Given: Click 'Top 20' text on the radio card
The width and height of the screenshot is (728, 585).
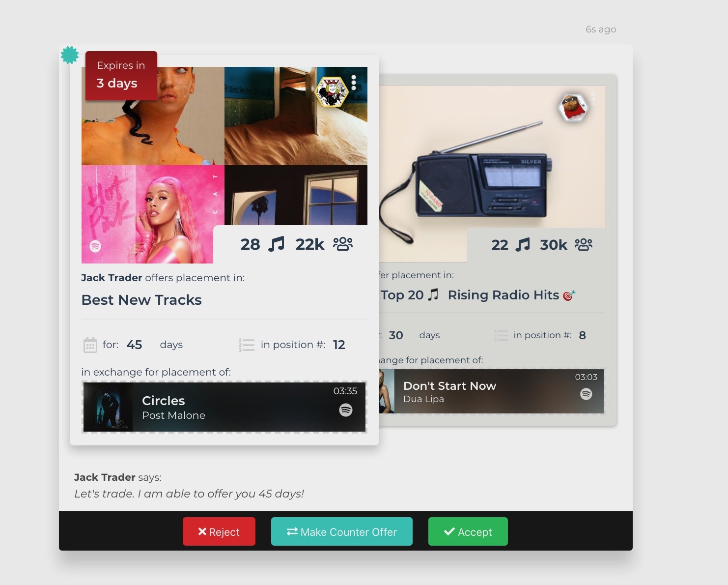Looking at the screenshot, I should click(402, 295).
